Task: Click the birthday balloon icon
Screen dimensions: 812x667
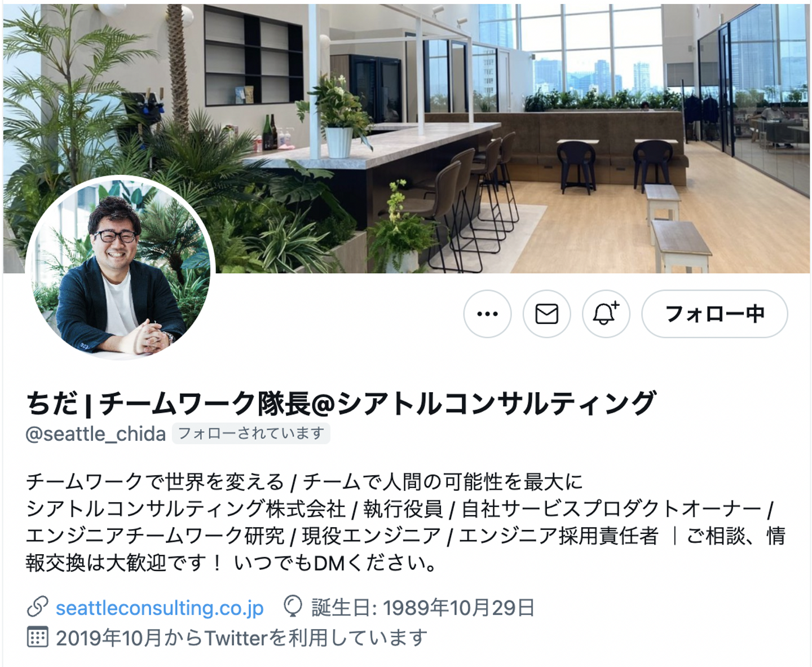Action: point(293,607)
